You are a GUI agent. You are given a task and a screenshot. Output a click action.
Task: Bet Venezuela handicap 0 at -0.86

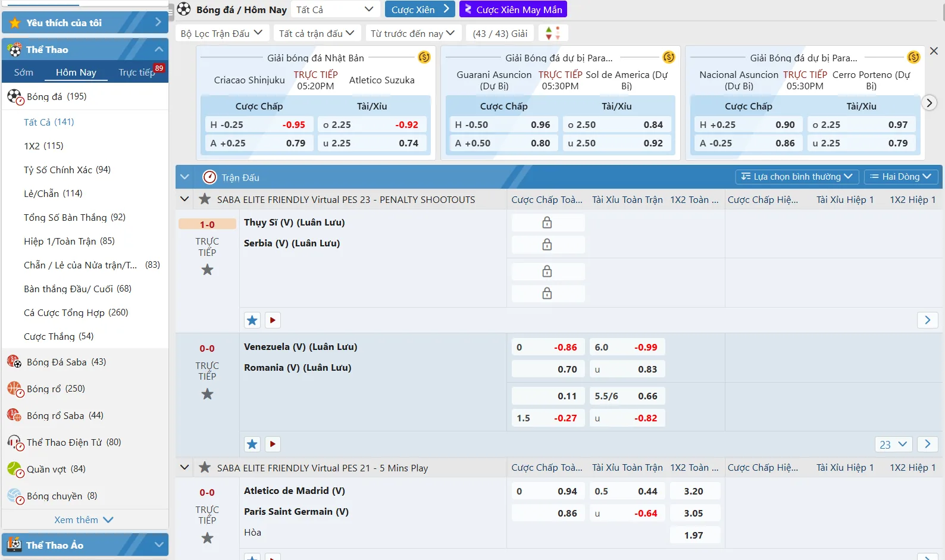click(547, 347)
